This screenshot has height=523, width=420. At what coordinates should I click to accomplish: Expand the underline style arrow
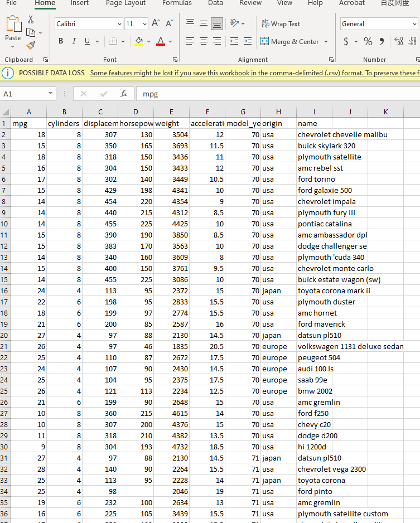(98, 42)
